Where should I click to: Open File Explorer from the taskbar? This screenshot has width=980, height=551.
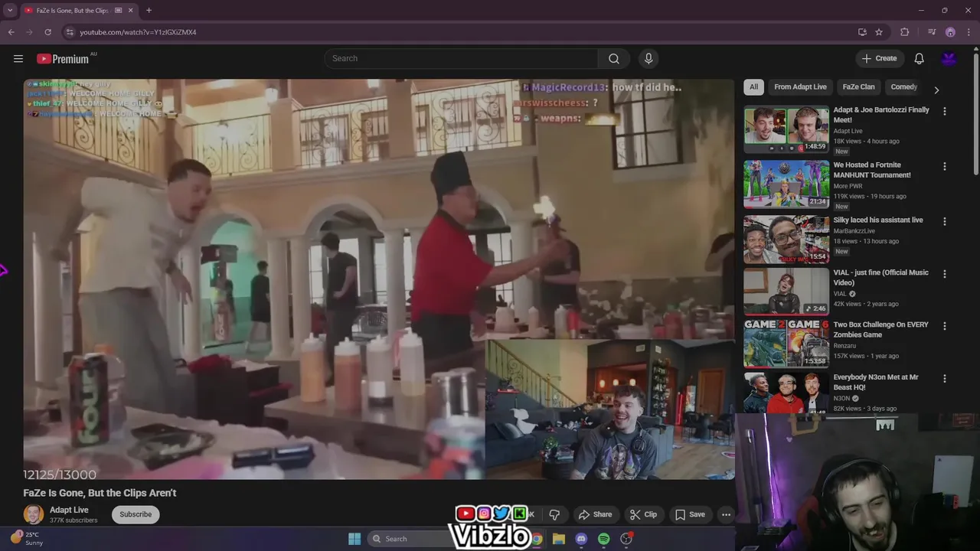[559, 539]
